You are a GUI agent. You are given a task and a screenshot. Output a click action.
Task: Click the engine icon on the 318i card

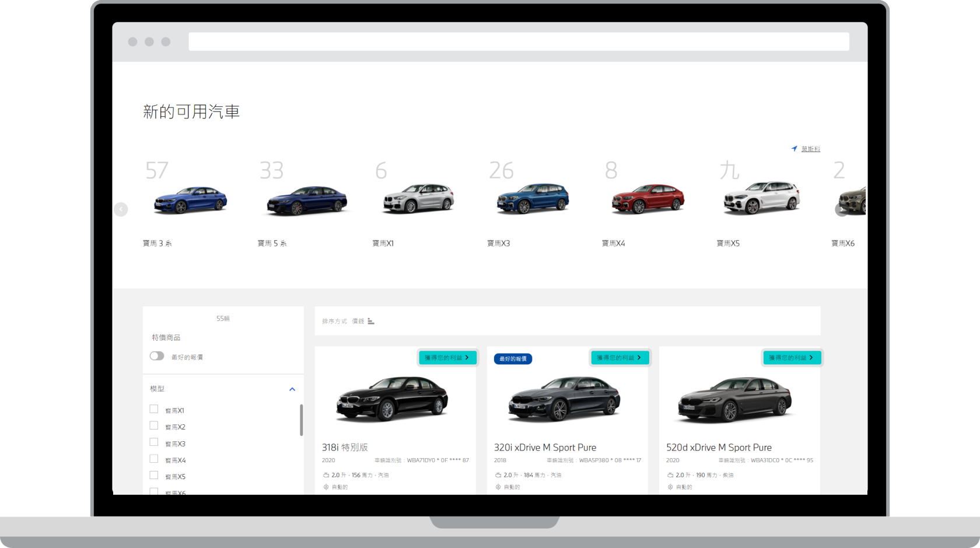(x=326, y=475)
